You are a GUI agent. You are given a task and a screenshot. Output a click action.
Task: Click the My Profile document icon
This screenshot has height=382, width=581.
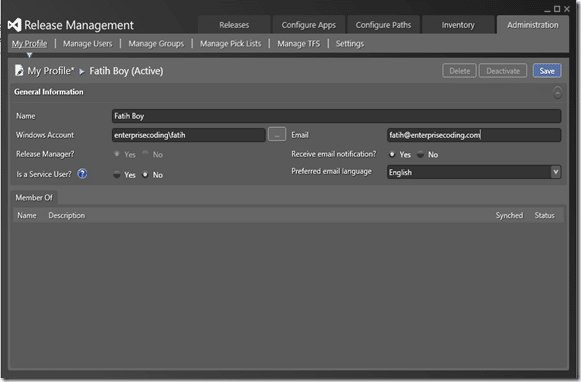click(x=19, y=70)
